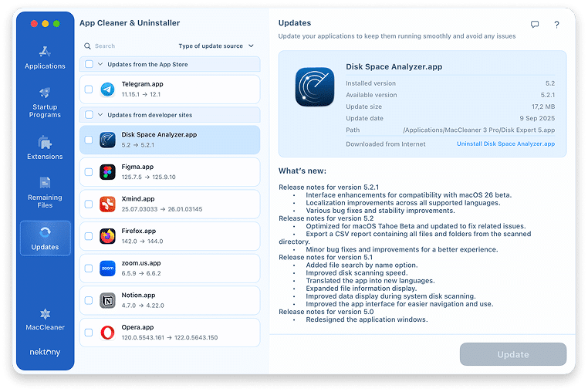The width and height of the screenshot is (588, 392).
Task: Tick the Telegram.app checkbox
Action: pyautogui.click(x=89, y=89)
